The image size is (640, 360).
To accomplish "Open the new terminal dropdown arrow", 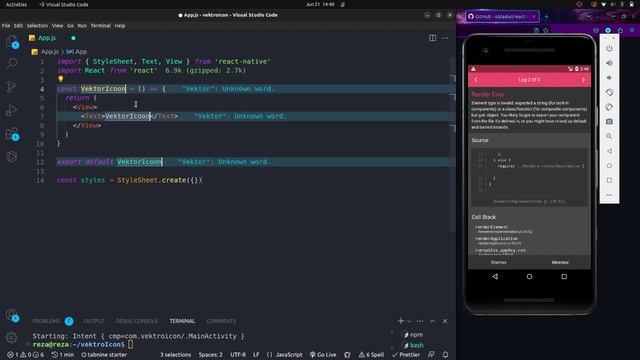I will pos(409,321).
